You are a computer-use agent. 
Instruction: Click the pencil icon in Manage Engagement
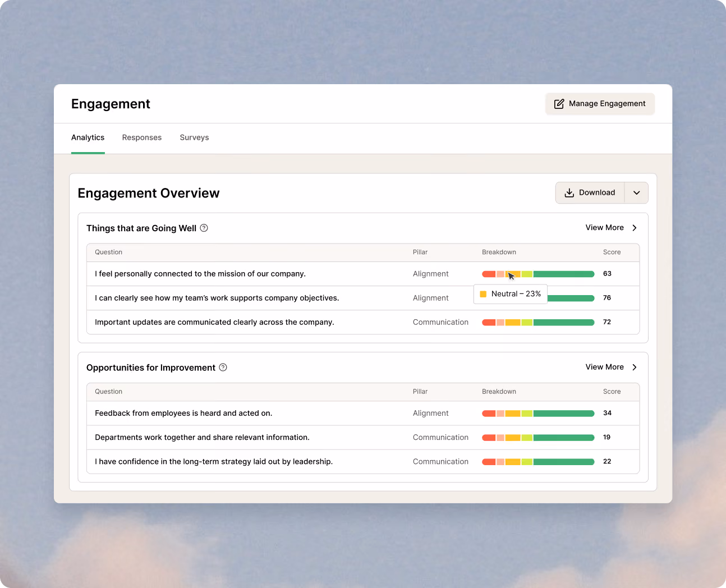click(559, 104)
